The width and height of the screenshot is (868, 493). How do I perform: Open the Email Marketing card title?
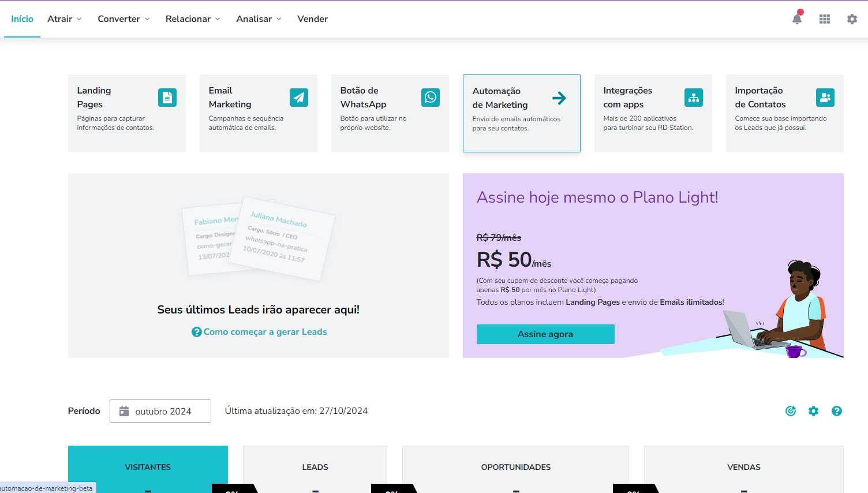pyautogui.click(x=230, y=98)
